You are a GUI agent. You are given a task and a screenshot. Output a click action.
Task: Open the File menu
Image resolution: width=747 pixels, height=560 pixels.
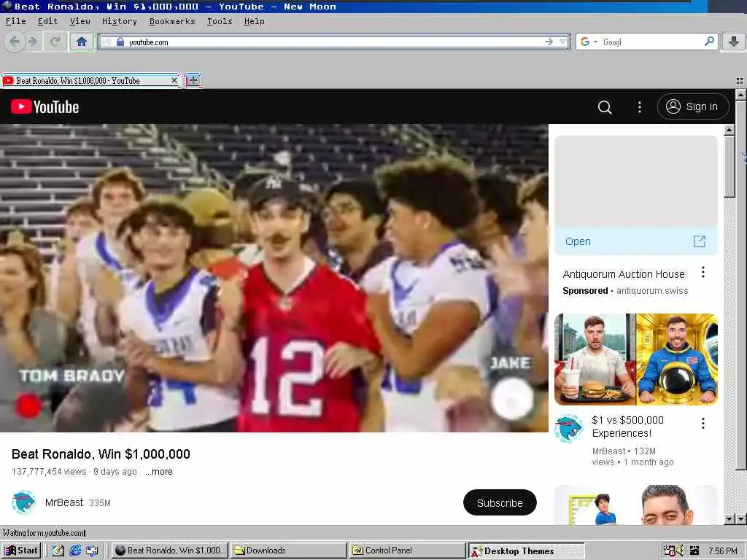16,21
